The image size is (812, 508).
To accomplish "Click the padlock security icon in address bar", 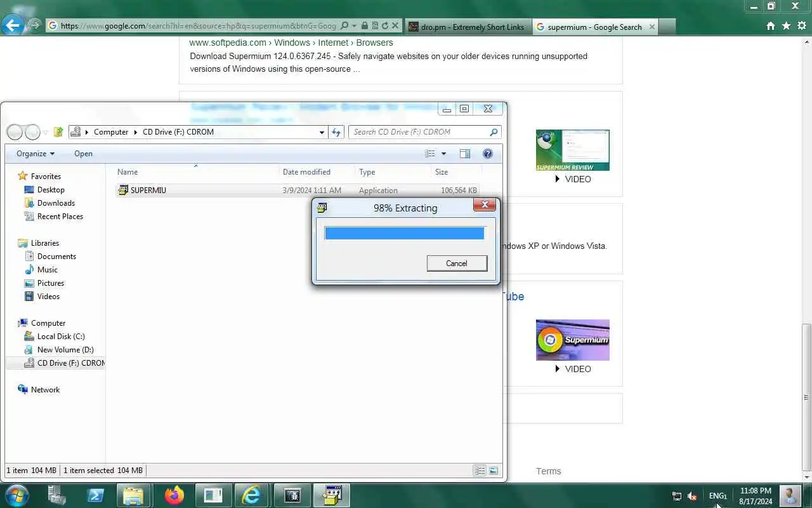I will (x=365, y=26).
